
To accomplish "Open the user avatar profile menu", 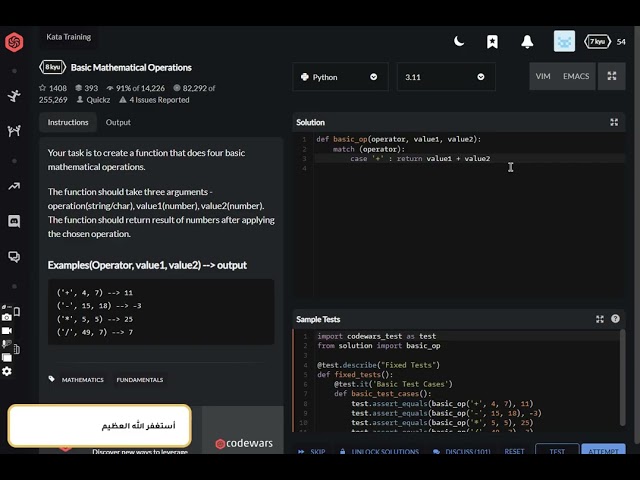I will [564, 41].
